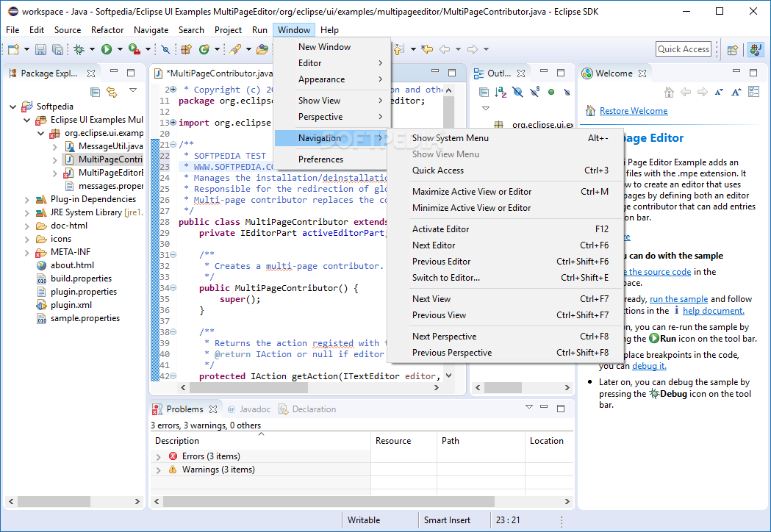Magnify font size in Welcome view
The image size is (771, 532).
coord(736,92)
